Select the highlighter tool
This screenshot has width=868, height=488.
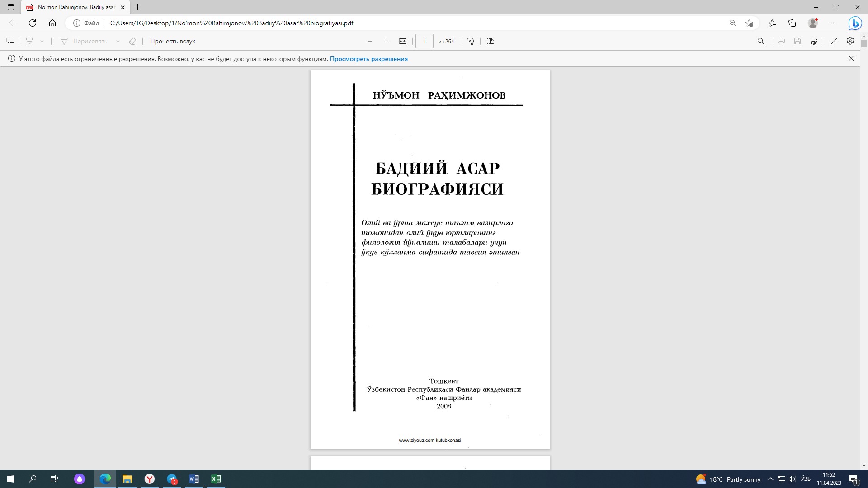(28, 41)
